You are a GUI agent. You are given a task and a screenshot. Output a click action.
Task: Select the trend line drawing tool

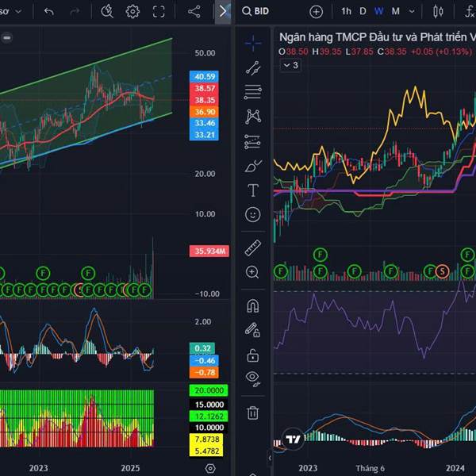[x=253, y=67]
